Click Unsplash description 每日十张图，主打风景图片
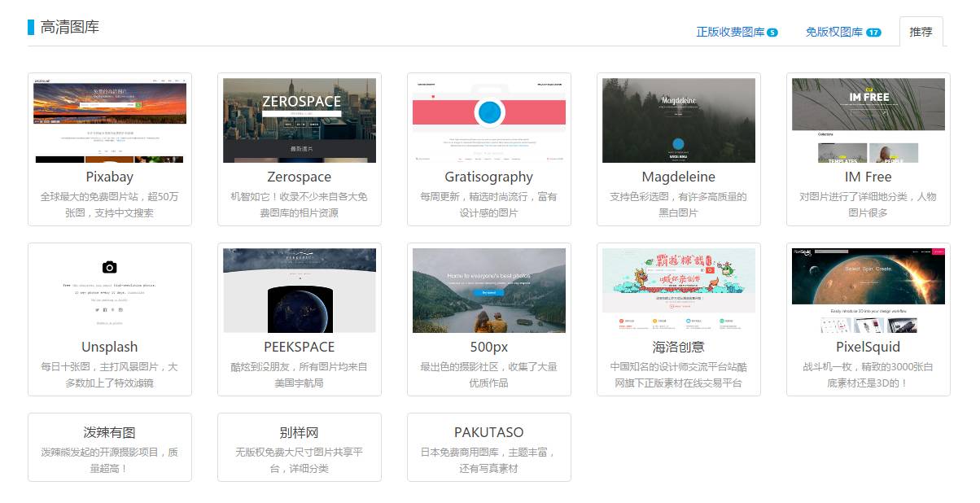 click(x=110, y=375)
